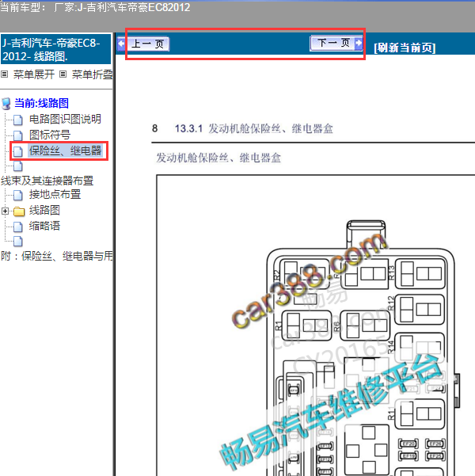Click the 当前车型 title text
The image size is (475, 476).
[x=95, y=7]
